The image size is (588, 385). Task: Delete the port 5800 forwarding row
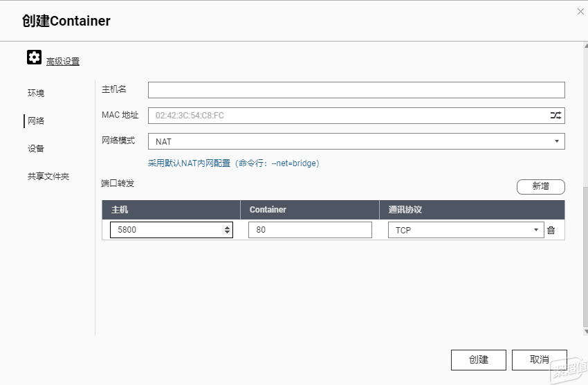(551, 230)
